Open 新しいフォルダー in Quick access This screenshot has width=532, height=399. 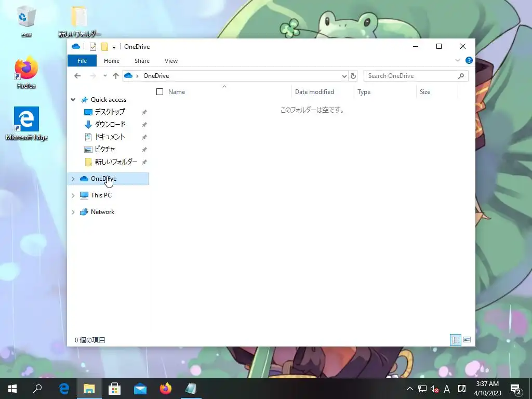(116, 162)
